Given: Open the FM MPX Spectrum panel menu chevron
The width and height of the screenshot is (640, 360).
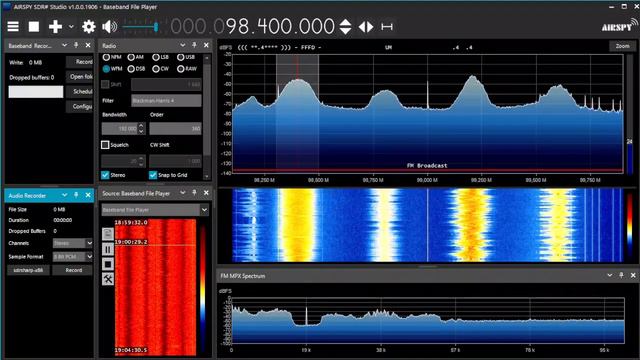Looking at the screenshot, I should [609, 276].
